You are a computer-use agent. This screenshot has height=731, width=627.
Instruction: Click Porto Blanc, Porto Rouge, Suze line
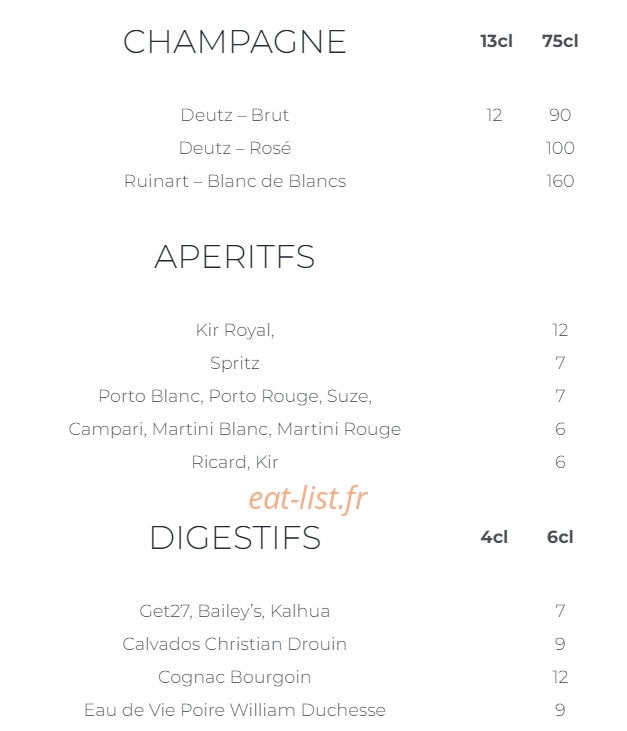point(234,396)
